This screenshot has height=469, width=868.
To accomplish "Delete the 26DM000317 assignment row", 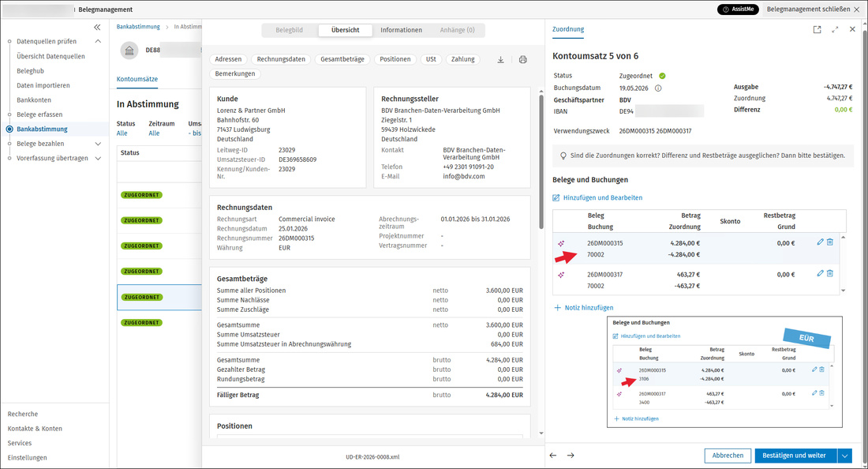I will (x=830, y=273).
